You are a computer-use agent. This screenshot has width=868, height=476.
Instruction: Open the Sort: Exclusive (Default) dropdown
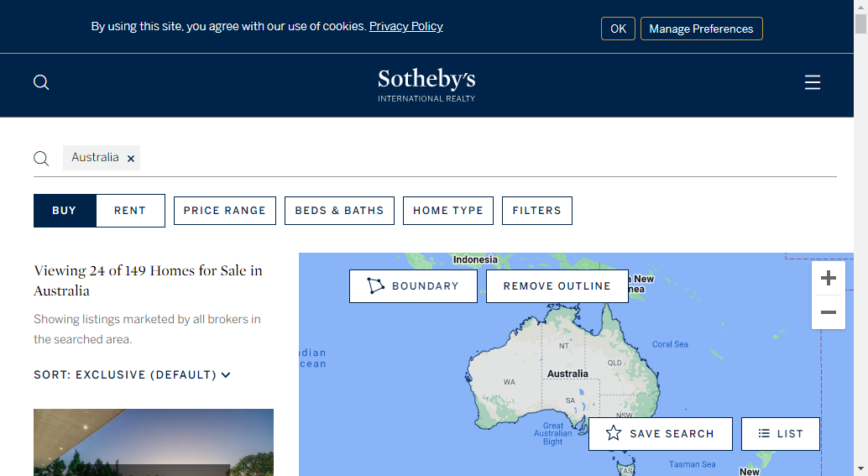pos(132,374)
